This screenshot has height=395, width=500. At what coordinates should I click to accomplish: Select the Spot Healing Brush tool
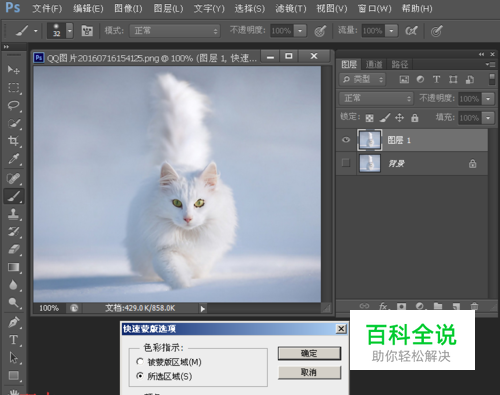14,179
